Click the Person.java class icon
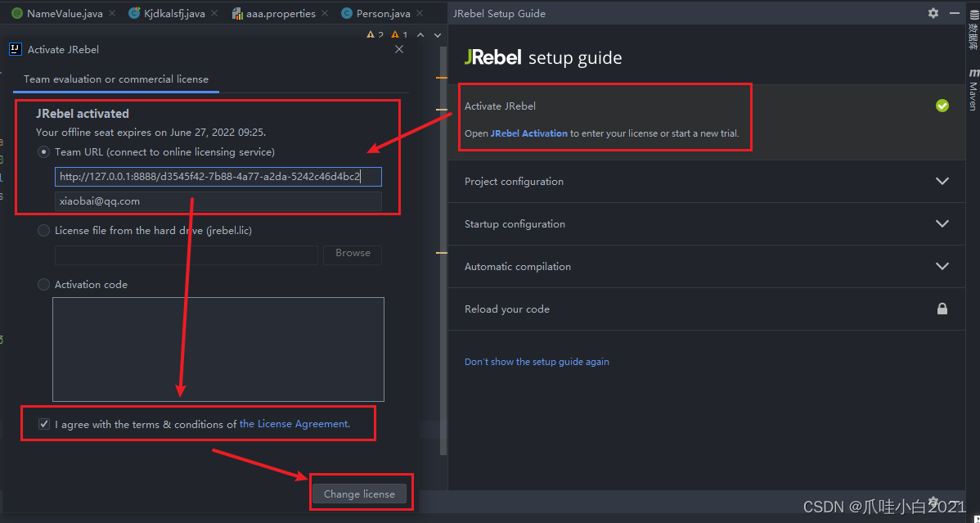The width and height of the screenshot is (980, 523). 346,13
